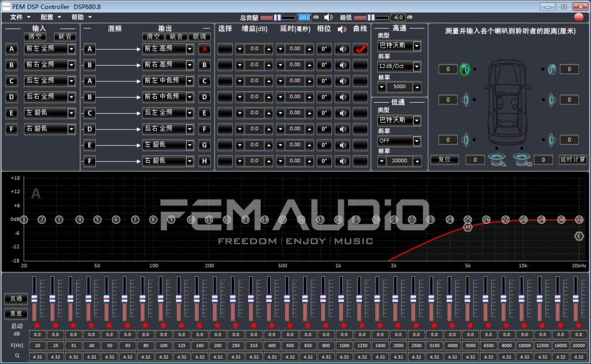Open output C type dropdown 前左中低频

pyautogui.click(x=168, y=81)
